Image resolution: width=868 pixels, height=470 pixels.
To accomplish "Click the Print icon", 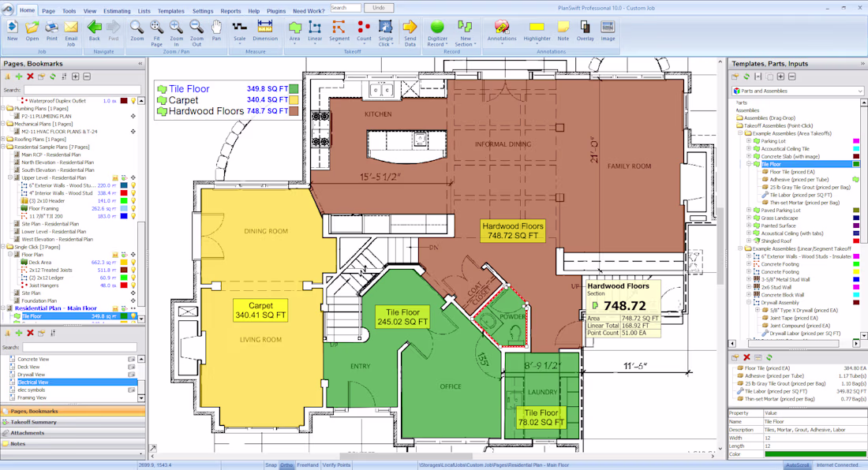I will click(x=51, y=27).
